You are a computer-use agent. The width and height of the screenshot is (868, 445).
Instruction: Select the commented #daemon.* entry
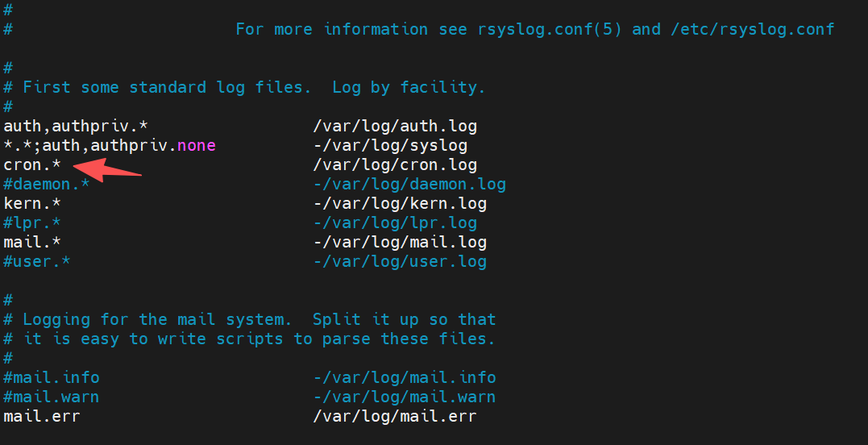(47, 185)
